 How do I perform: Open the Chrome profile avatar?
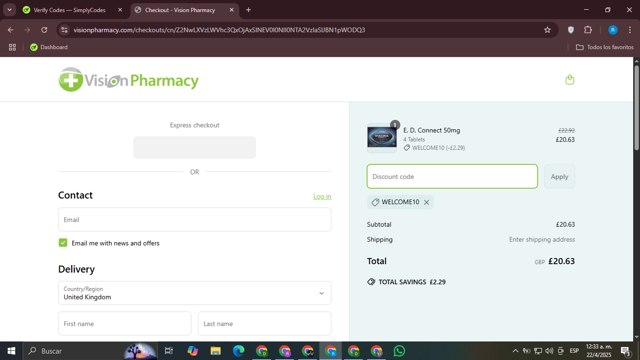click(613, 30)
